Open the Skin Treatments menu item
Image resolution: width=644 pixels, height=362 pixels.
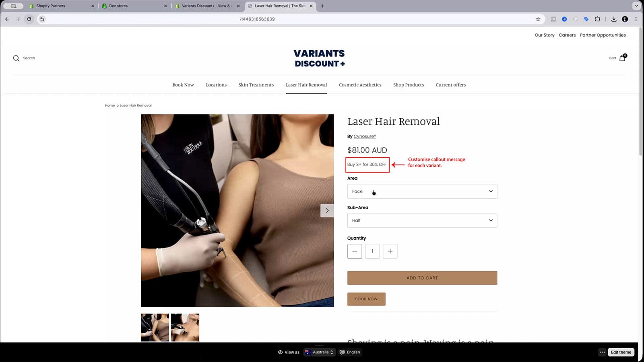(x=256, y=85)
